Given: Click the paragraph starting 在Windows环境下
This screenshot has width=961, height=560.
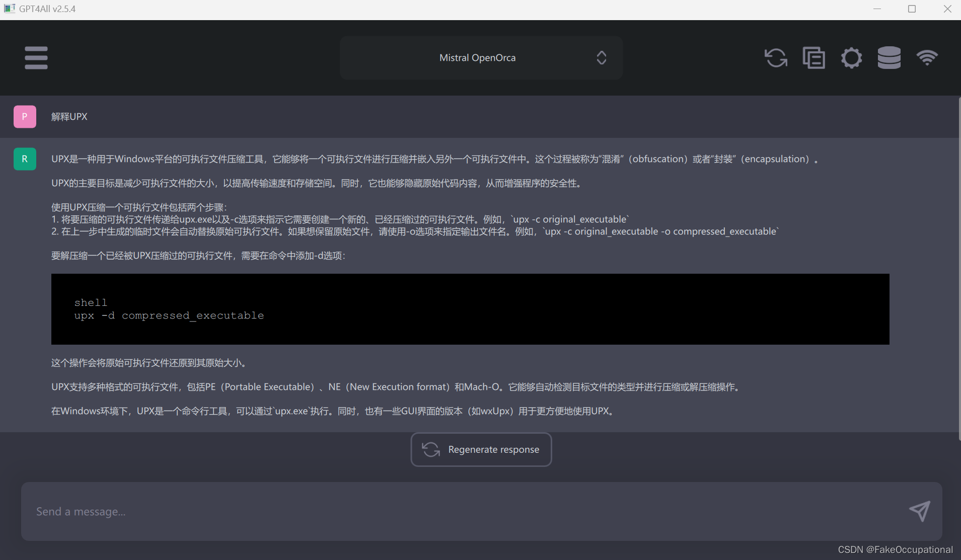Looking at the screenshot, I should pos(333,411).
